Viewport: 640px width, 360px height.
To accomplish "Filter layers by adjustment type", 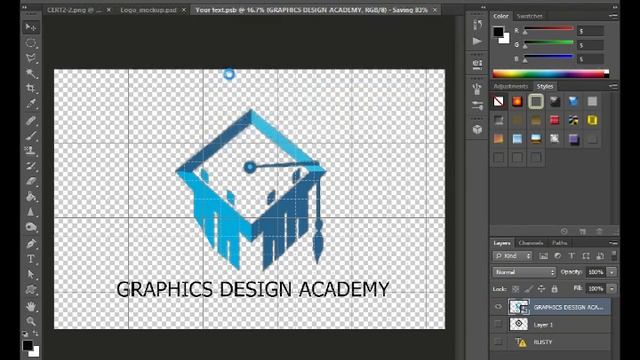I will [x=558, y=256].
